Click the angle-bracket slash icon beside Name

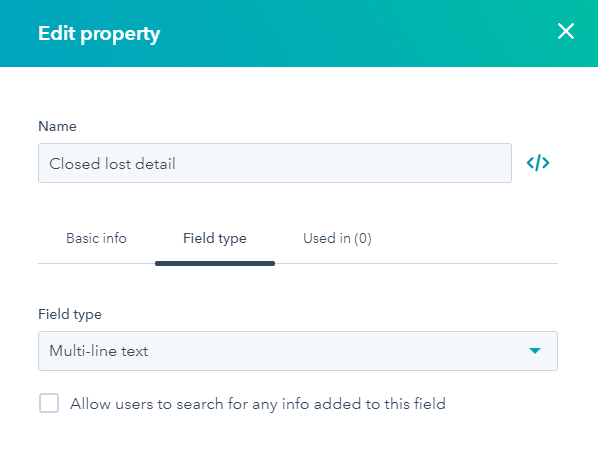538,163
